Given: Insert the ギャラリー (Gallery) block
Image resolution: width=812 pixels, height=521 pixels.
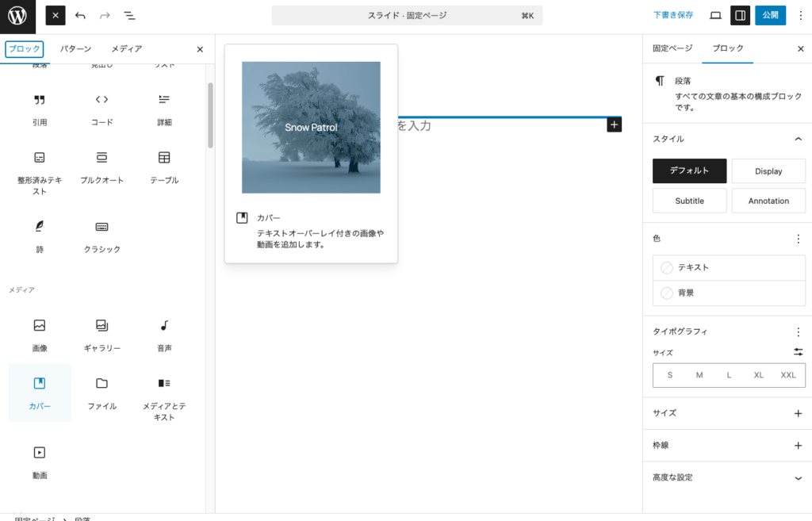Looking at the screenshot, I should click(101, 335).
